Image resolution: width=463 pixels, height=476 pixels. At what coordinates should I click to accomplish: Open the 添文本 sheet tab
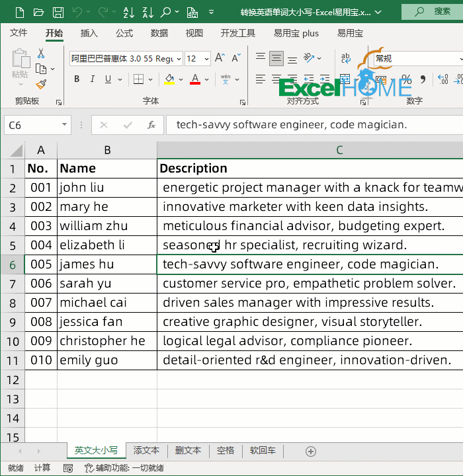tap(146, 451)
